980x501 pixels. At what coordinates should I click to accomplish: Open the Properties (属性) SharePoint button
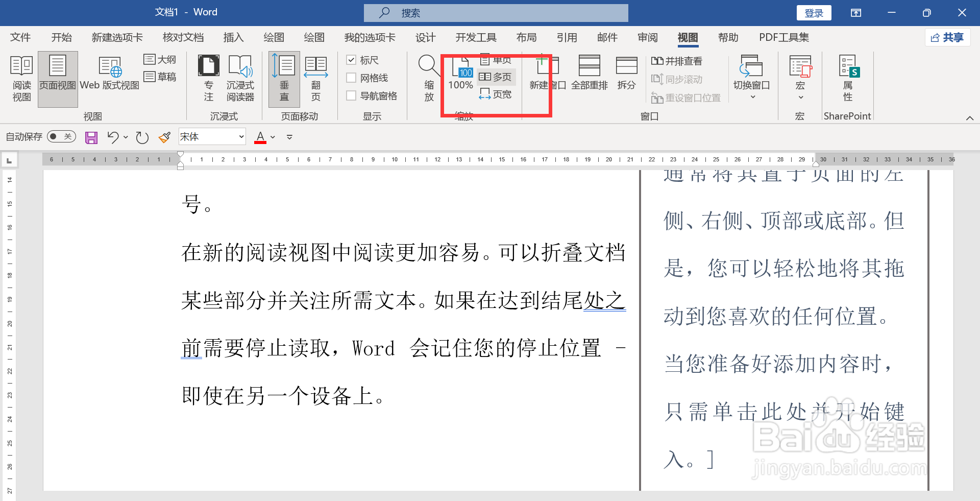click(848, 79)
